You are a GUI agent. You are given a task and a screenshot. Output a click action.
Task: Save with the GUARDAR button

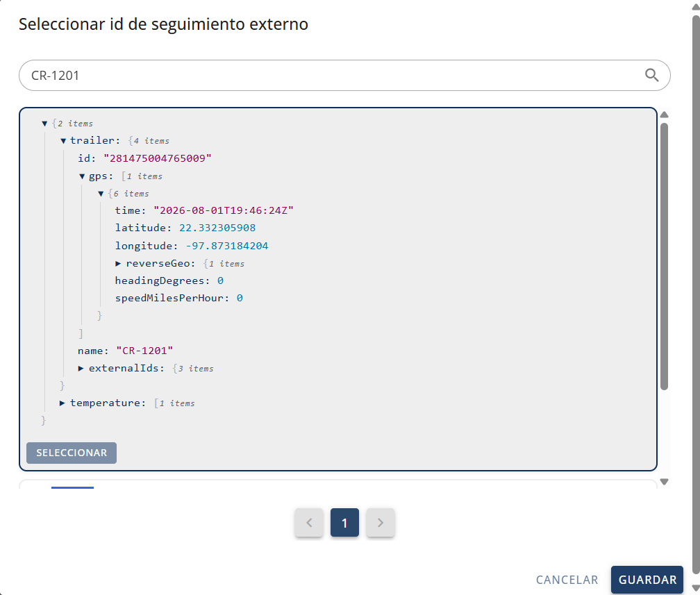coord(647,579)
